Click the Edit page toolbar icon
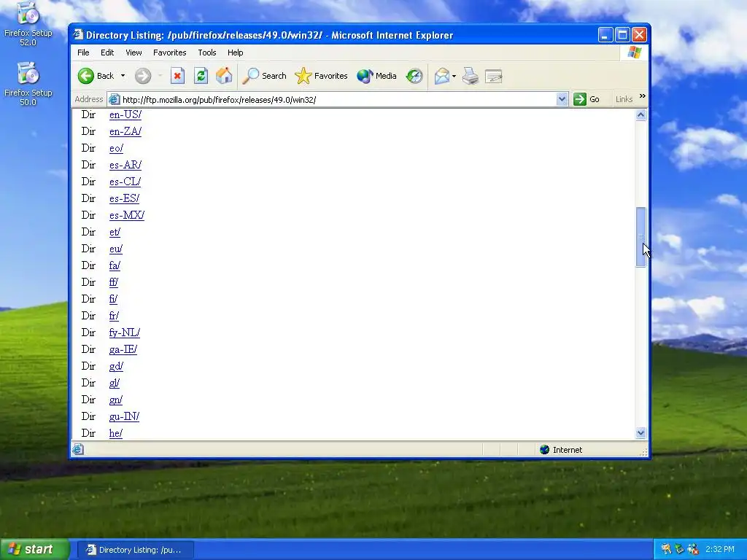This screenshot has width=747, height=560. 494,76
